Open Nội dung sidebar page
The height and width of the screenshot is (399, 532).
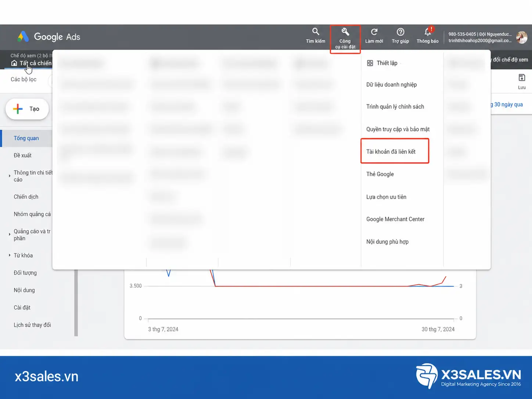[x=24, y=290]
